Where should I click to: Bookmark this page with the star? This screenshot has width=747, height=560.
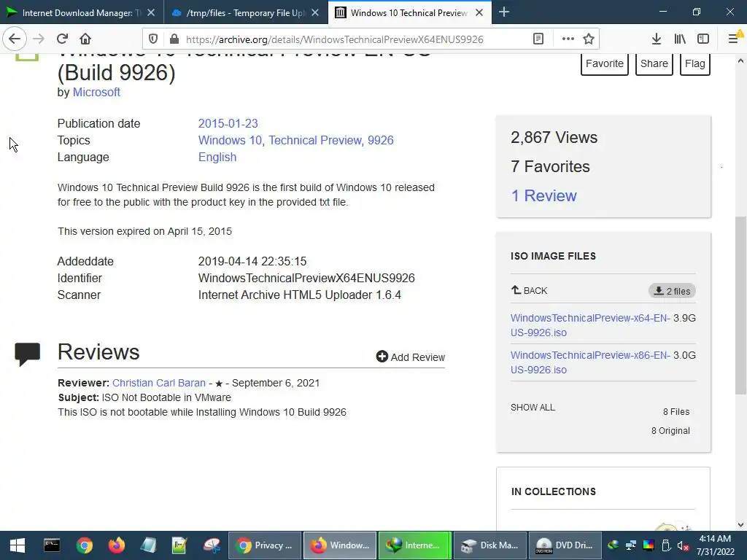(x=589, y=39)
